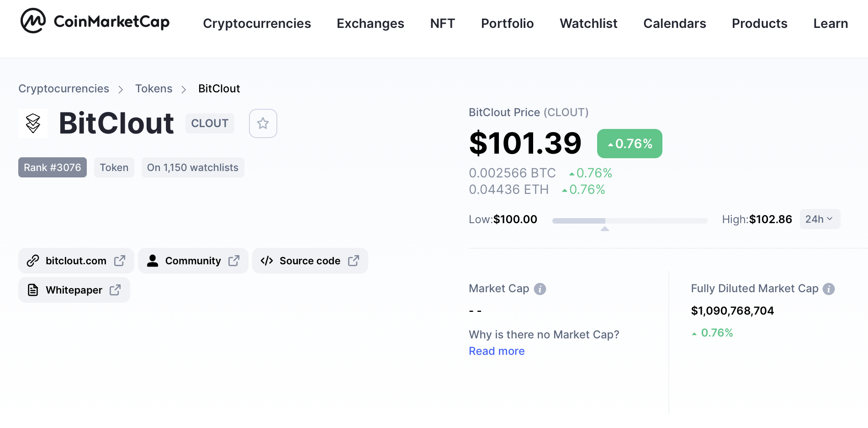Image resolution: width=868 pixels, height=428 pixels.
Task: Open the Source code link button
Action: pyautogui.click(x=310, y=261)
